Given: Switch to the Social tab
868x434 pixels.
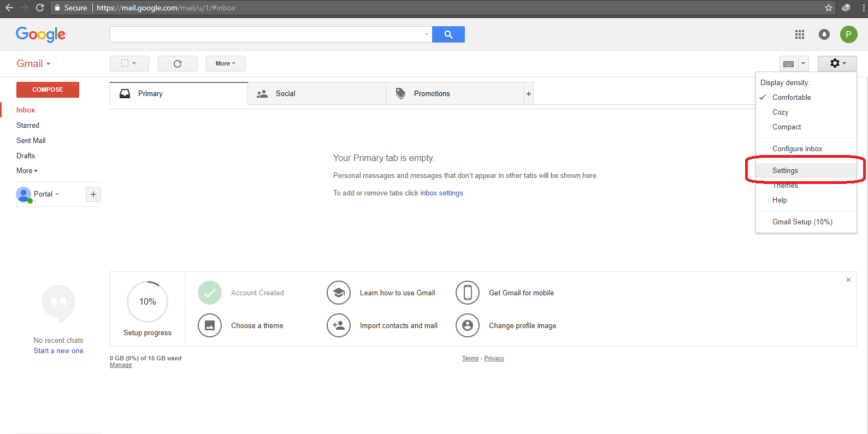Looking at the screenshot, I should 317,94.
